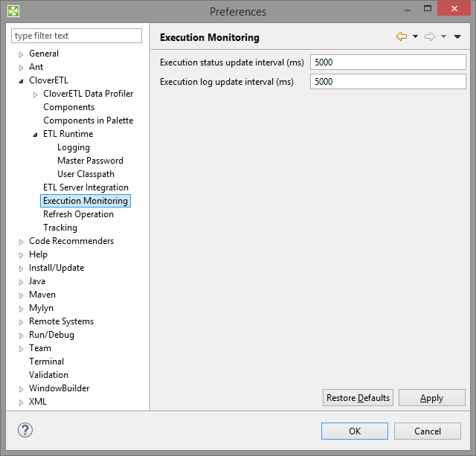Focus the Execution status update interval field
This screenshot has width=476, height=456.
pos(387,62)
